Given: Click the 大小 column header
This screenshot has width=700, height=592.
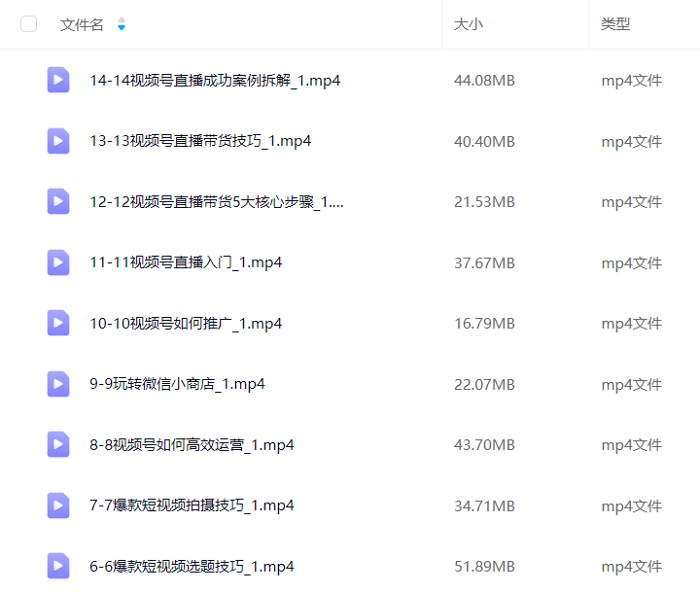Looking at the screenshot, I should 469,24.
